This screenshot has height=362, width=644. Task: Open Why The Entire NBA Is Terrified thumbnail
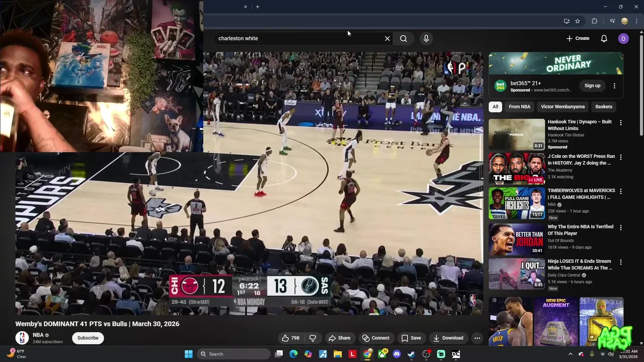tap(517, 239)
